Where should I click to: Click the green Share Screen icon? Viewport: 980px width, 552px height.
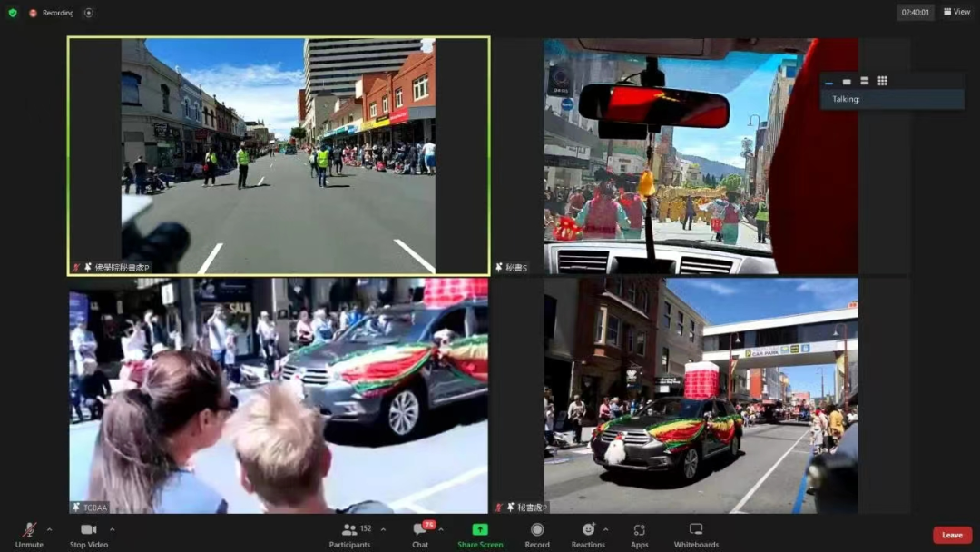coord(480,530)
